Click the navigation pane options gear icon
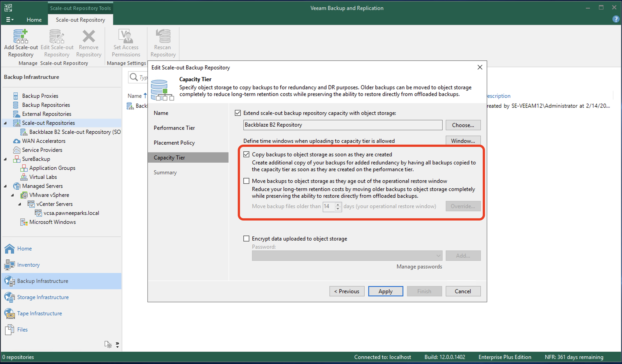The width and height of the screenshot is (622, 364). [108, 344]
